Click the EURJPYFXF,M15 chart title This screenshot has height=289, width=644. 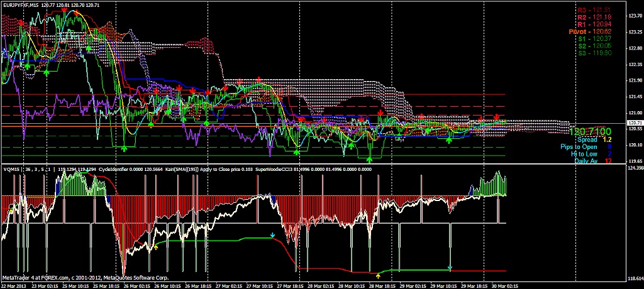[x=20, y=4]
